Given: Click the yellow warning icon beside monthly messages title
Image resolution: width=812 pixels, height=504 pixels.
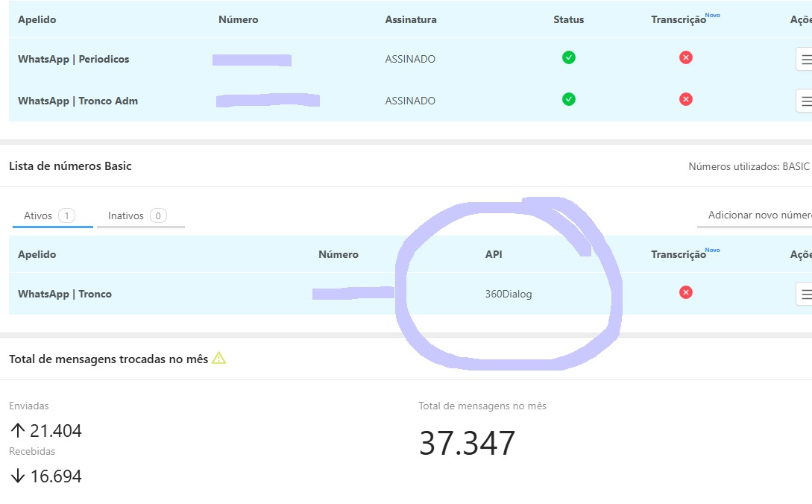Looking at the screenshot, I should pyautogui.click(x=218, y=359).
